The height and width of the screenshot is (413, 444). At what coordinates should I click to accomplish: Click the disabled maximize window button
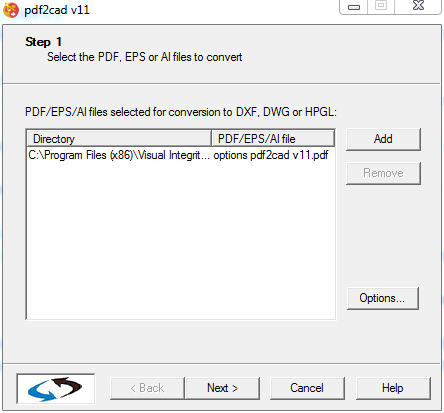point(381,6)
